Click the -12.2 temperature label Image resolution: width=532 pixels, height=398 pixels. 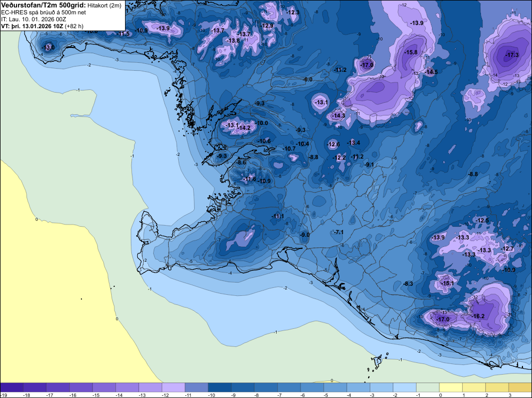(339, 158)
